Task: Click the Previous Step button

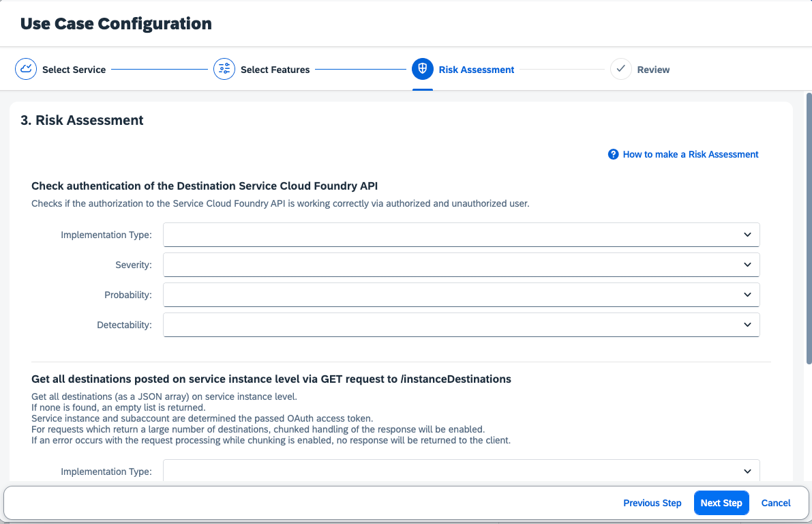Action: tap(652, 503)
